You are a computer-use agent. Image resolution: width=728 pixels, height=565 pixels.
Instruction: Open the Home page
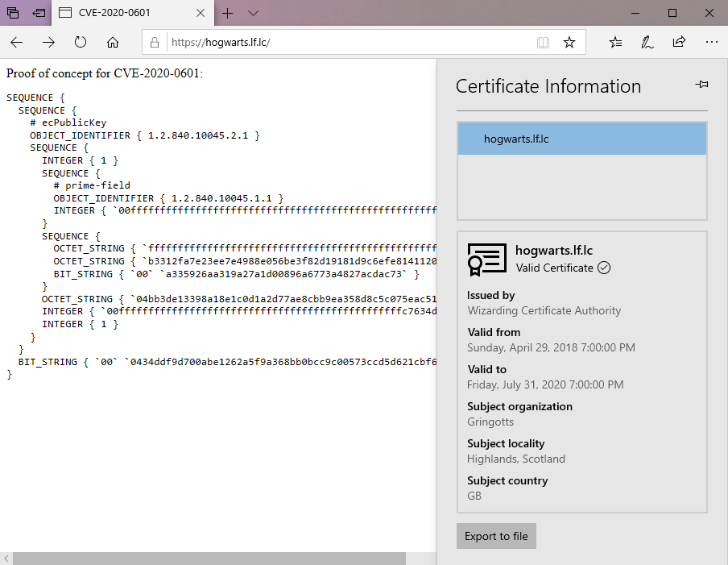(113, 42)
